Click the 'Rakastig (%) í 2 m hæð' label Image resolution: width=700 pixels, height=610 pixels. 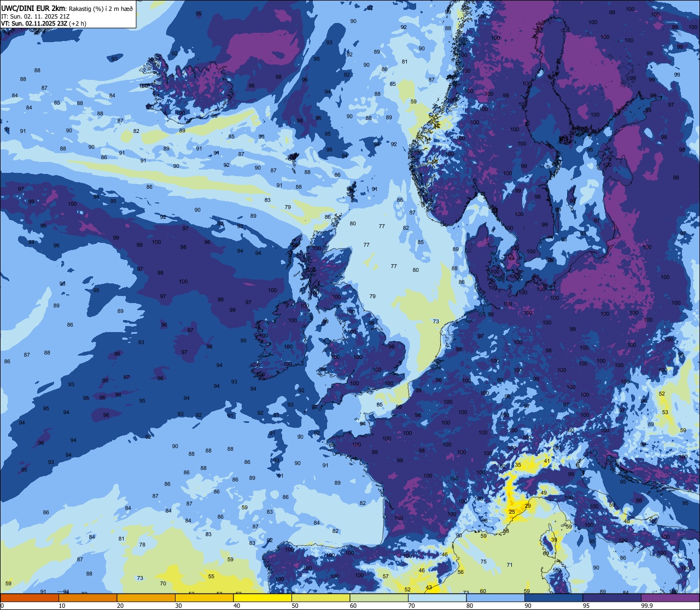(101, 8)
